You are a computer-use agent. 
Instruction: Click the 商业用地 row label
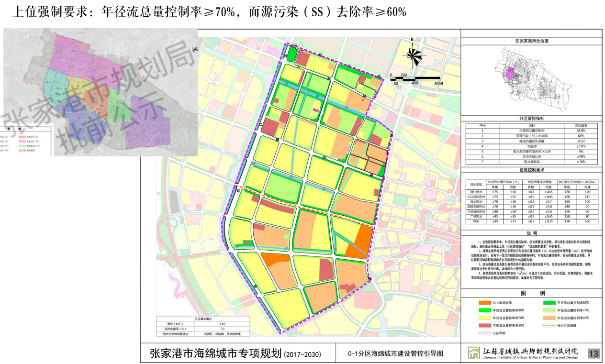point(476,202)
